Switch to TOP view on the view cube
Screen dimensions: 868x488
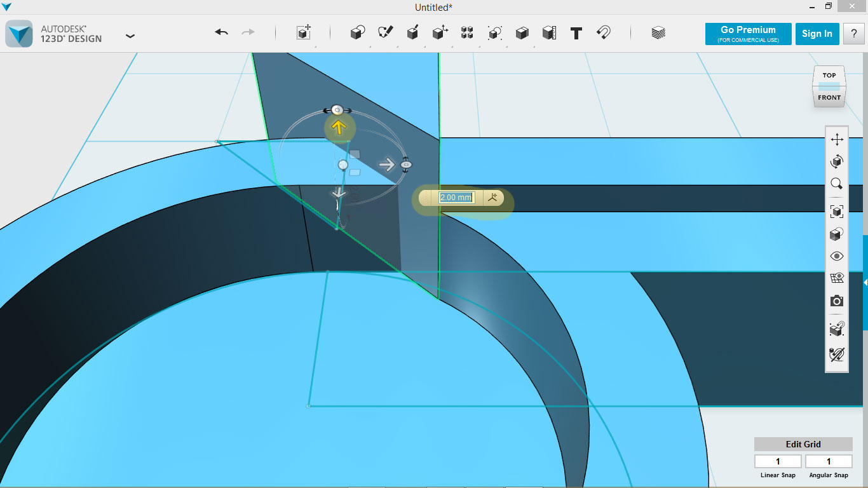tap(829, 74)
